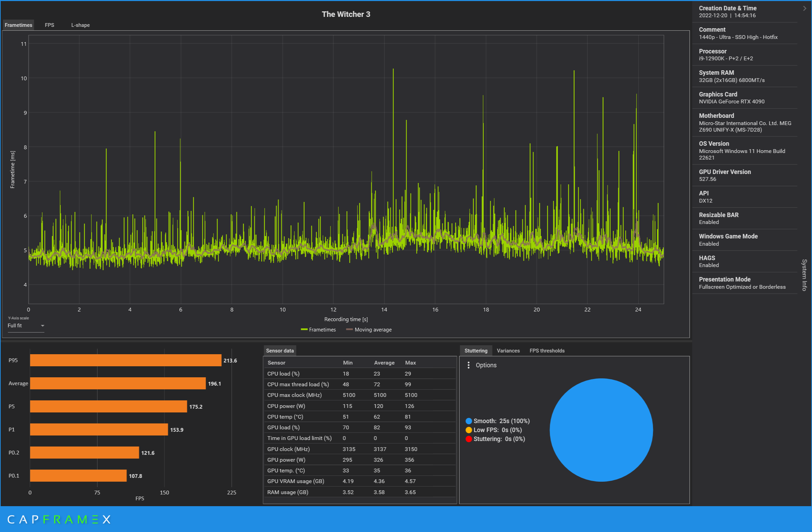Open the three-dot Options menu icon
The width and height of the screenshot is (812, 532).
[x=468, y=365]
